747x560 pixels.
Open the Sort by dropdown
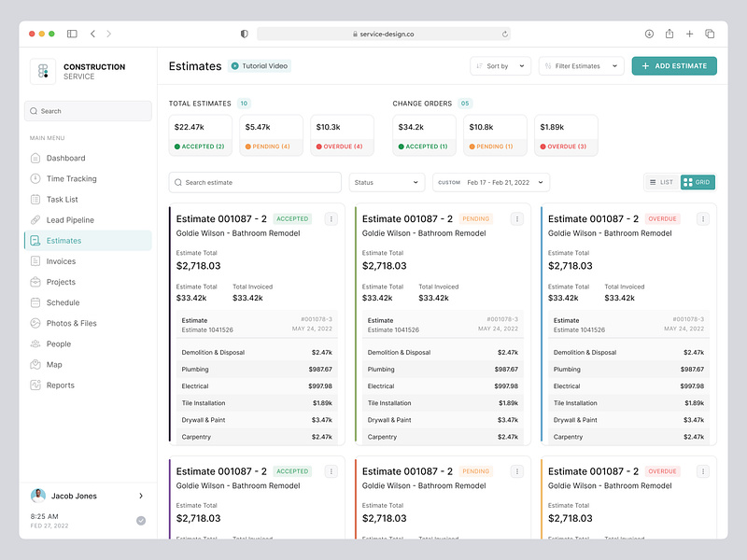[500, 66]
